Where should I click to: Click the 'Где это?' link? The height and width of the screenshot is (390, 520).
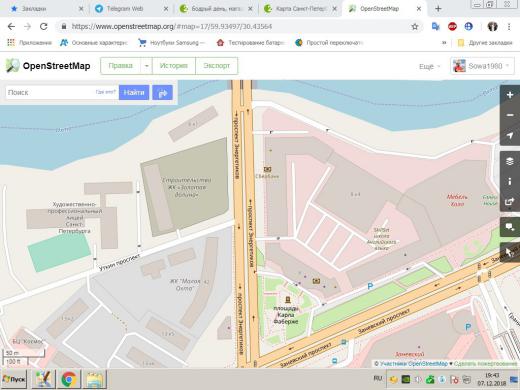coord(106,92)
